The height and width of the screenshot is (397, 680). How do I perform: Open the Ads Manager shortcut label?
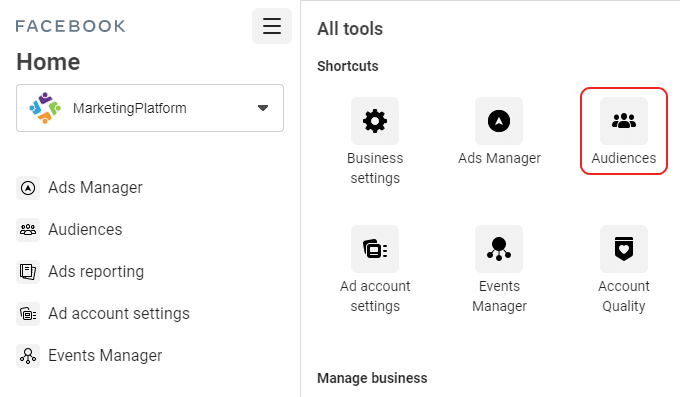[500, 158]
